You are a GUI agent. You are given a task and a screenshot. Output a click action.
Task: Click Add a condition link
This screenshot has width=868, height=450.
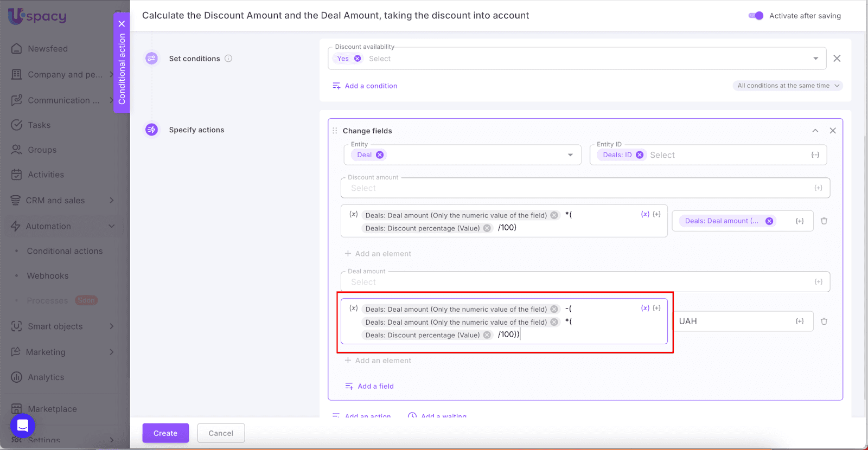(371, 86)
